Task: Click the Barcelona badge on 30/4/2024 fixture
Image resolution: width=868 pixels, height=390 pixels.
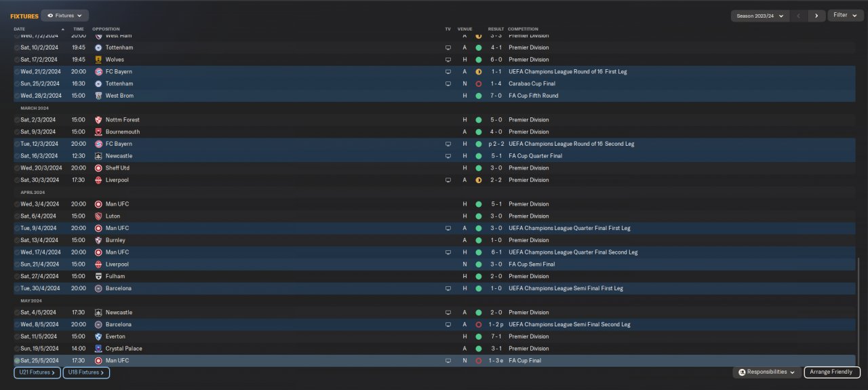Action: [98, 288]
